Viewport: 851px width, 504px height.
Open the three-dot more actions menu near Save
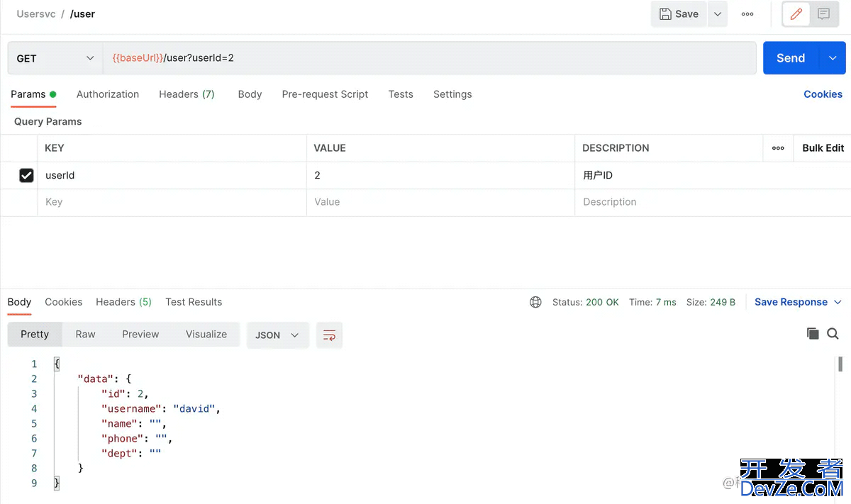tap(747, 14)
